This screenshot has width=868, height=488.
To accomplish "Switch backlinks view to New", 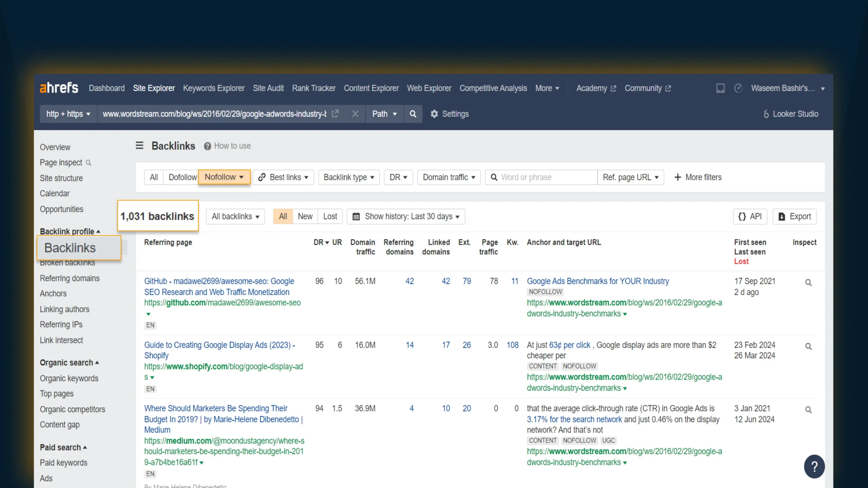I will click(x=305, y=216).
